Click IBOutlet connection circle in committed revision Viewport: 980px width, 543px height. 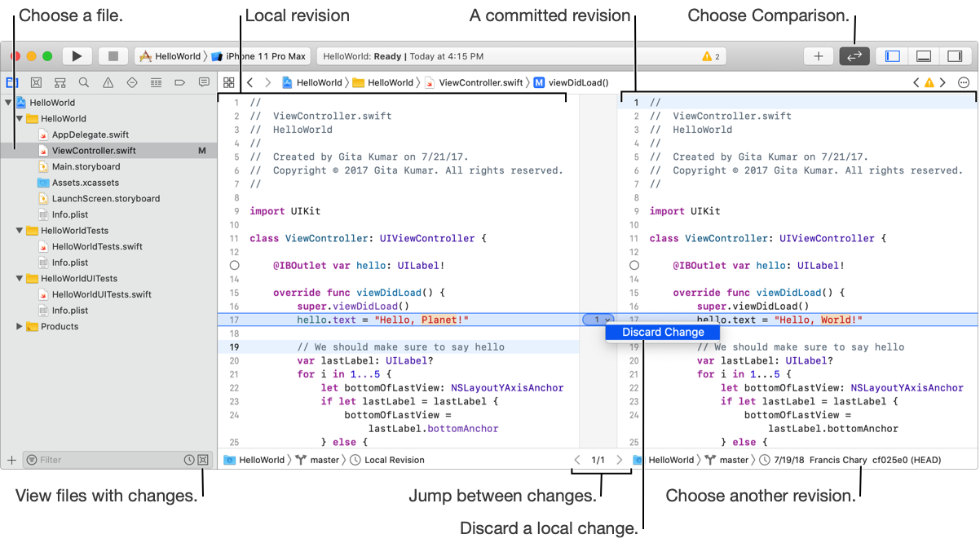(634, 266)
